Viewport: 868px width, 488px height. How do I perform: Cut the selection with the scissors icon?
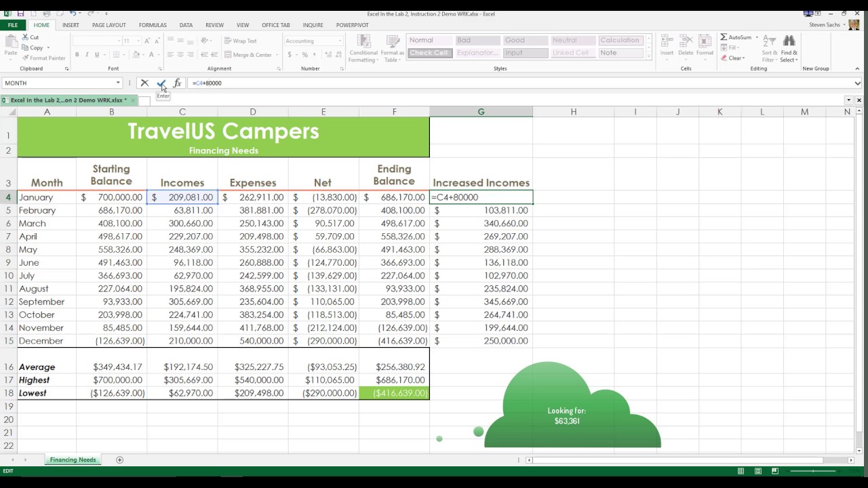[x=31, y=37]
